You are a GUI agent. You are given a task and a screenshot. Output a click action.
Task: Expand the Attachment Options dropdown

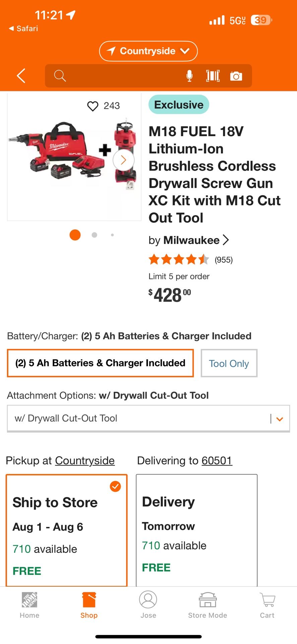(x=148, y=418)
